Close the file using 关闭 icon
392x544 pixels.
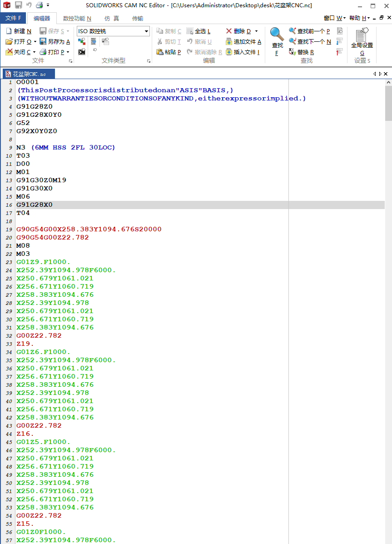point(10,52)
